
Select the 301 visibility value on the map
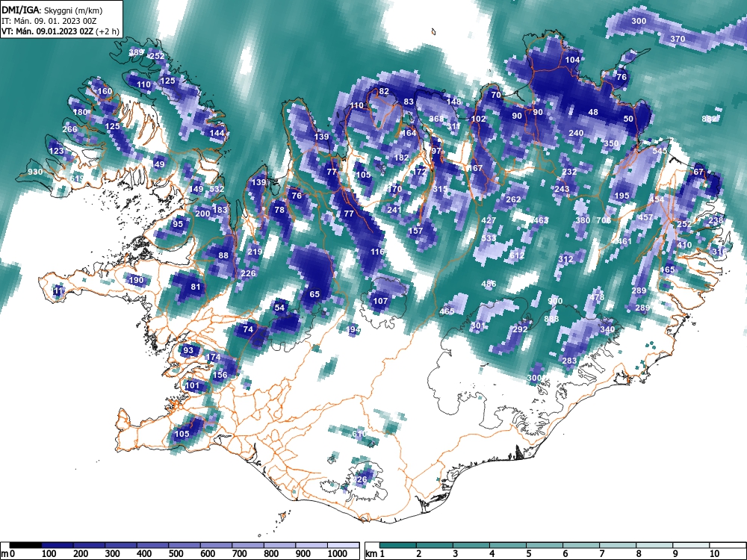click(478, 326)
